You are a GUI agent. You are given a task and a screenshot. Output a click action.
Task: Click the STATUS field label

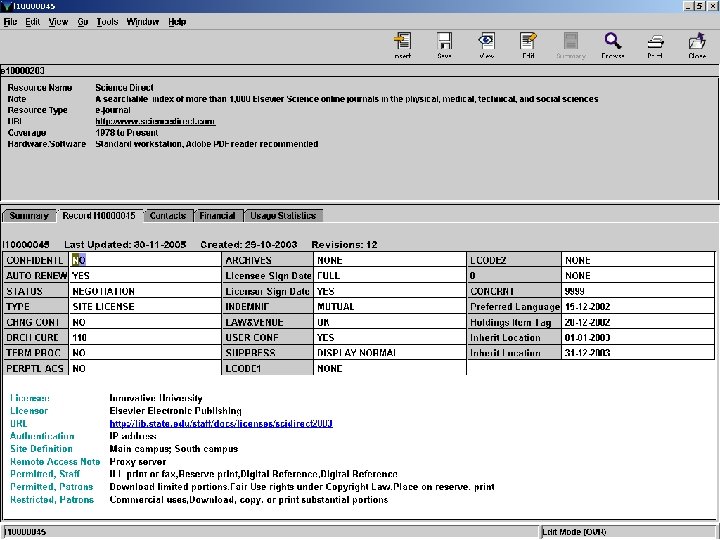pyautogui.click(x=36, y=291)
